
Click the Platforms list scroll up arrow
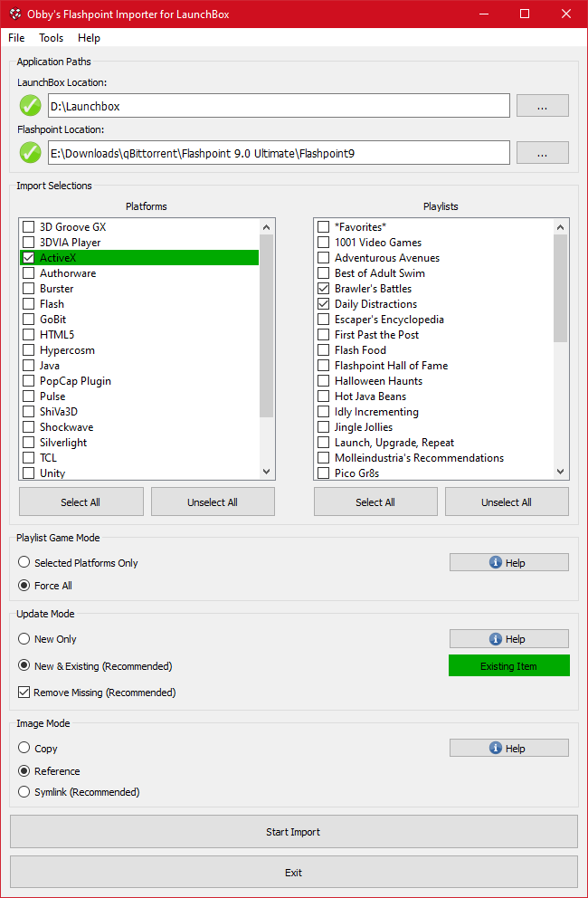point(266,227)
